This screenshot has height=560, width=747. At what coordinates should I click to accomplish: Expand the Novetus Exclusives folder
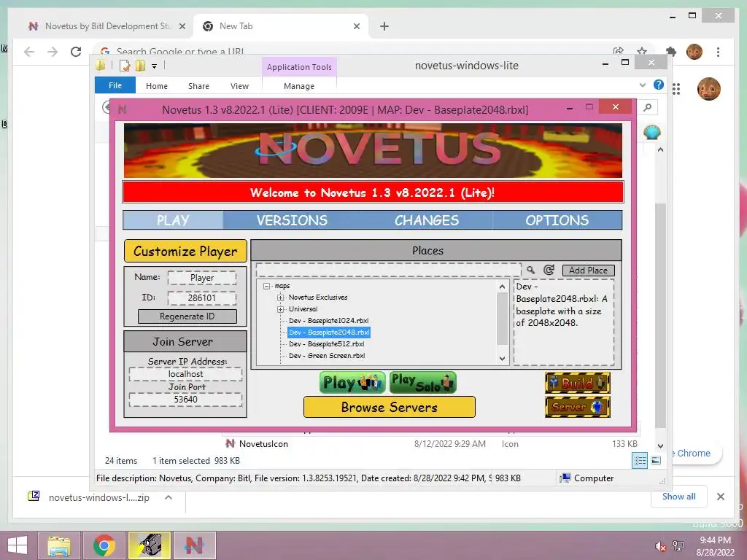(x=281, y=297)
